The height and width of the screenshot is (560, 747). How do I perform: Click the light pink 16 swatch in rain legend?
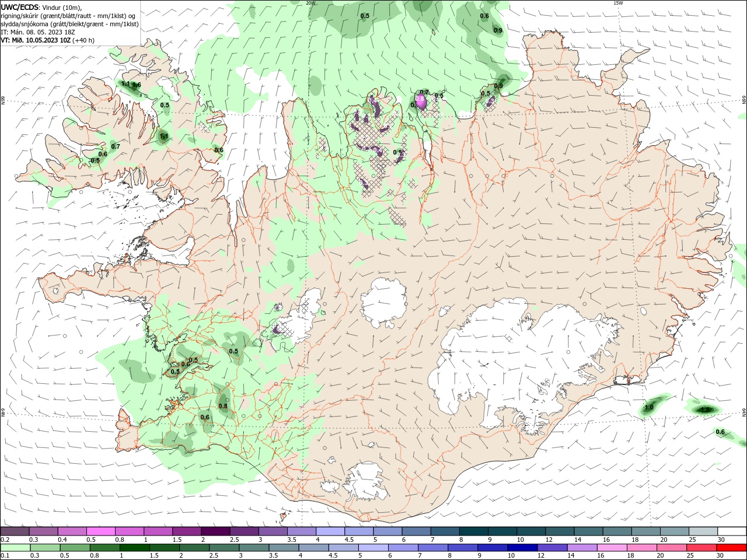[612, 548]
